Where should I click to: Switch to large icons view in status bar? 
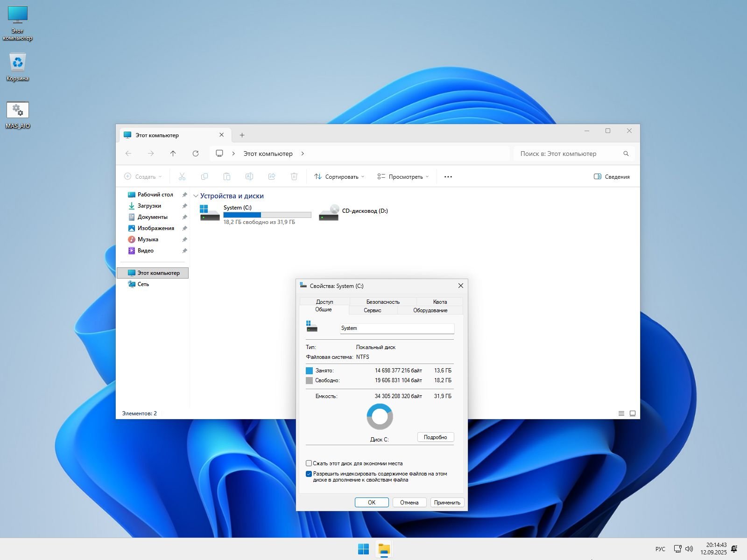(x=633, y=413)
